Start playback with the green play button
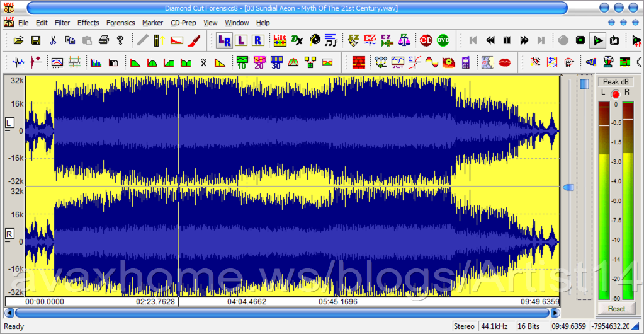 [x=598, y=40]
